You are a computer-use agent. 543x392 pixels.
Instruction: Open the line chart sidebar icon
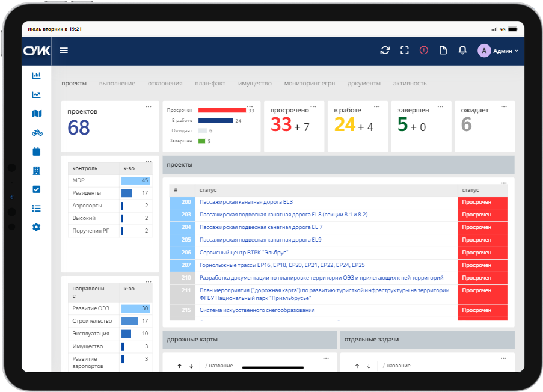(36, 94)
